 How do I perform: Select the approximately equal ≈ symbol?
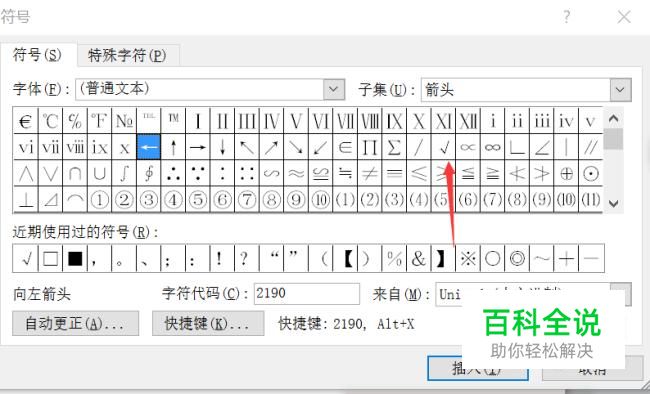296,173
